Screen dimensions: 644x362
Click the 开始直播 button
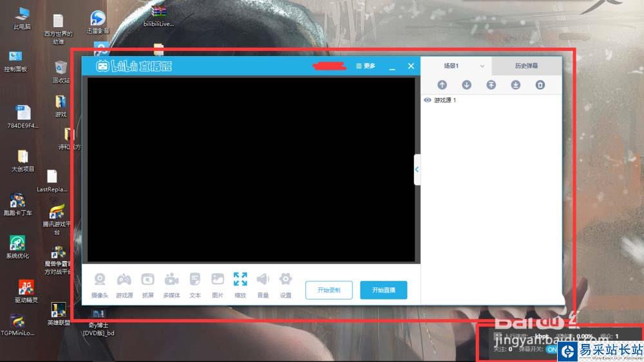[x=384, y=290]
